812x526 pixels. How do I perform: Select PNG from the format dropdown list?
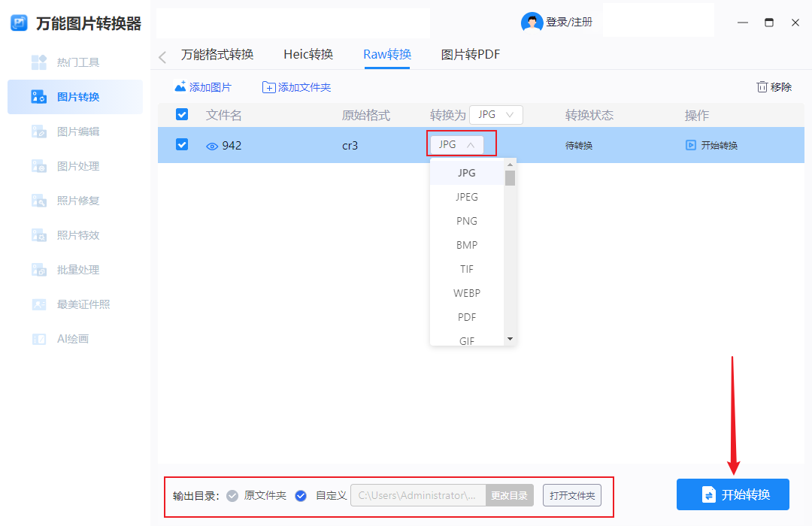tap(467, 220)
